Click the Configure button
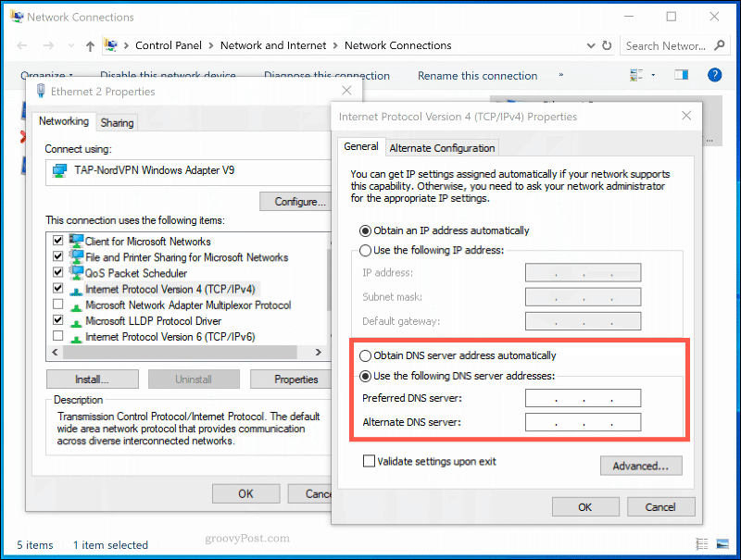This screenshot has height=560, width=741. pos(295,202)
